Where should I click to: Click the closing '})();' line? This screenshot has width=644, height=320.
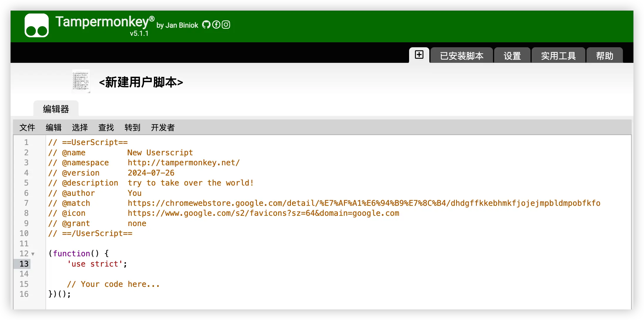click(60, 294)
